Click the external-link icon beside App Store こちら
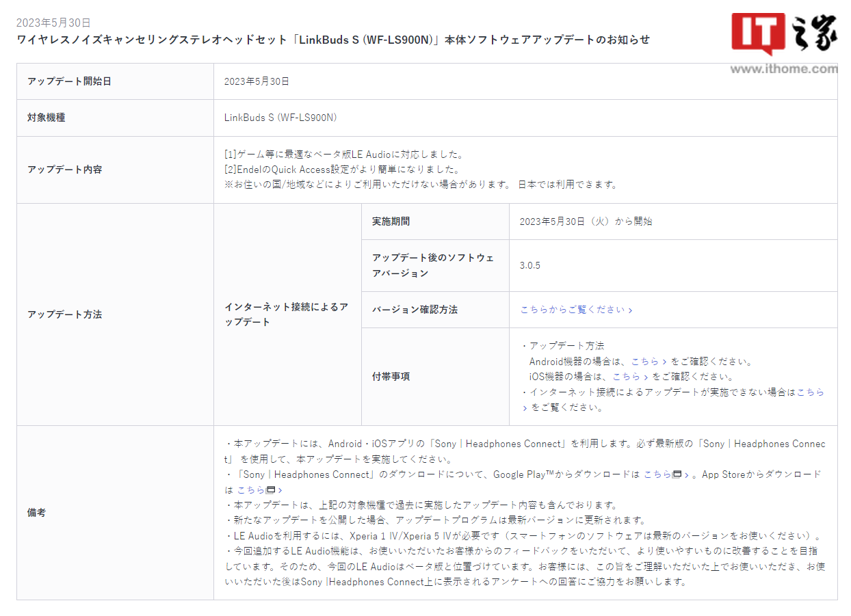851x616 pixels. (x=270, y=490)
